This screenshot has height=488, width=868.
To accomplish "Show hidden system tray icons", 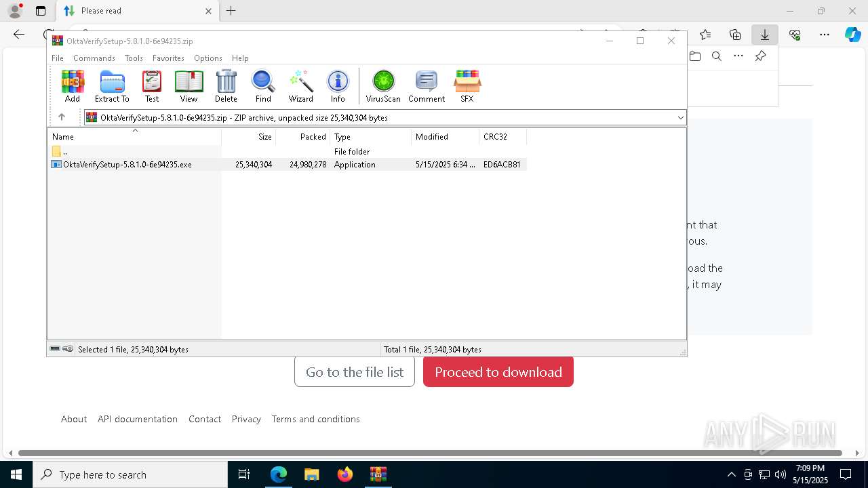I will coord(731,474).
